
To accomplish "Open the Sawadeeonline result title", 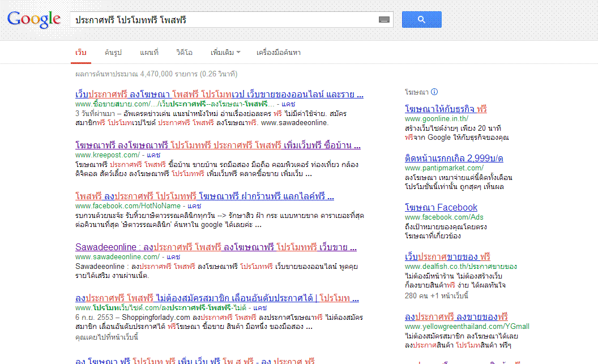I will click(x=216, y=247).
